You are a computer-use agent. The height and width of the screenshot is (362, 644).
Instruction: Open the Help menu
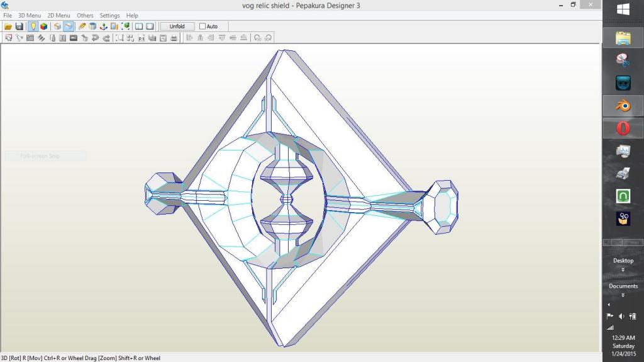tap(132, 15)
